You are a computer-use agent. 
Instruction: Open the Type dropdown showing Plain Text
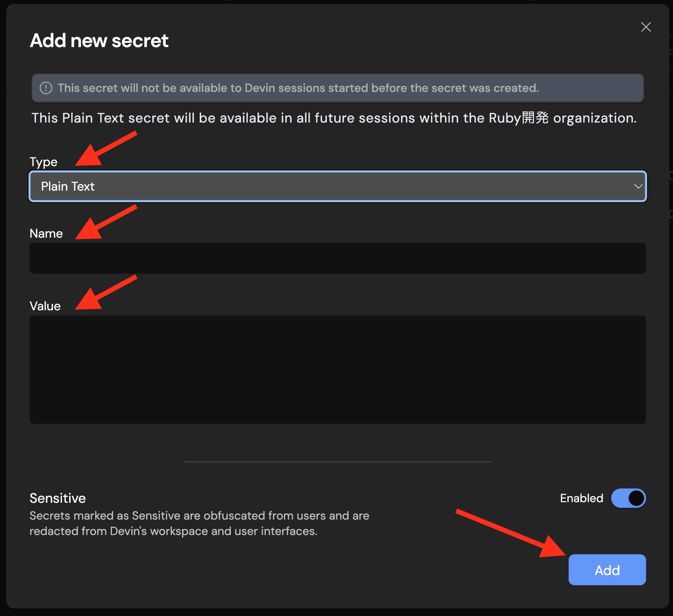[x=337, y=186]
